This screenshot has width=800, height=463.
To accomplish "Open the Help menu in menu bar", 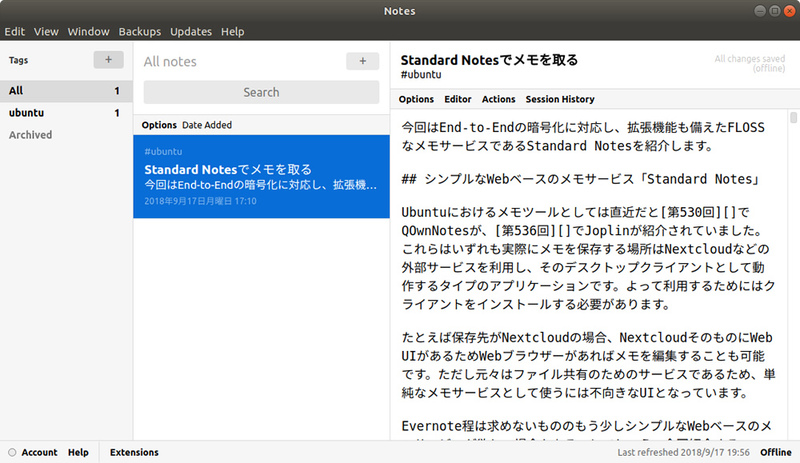I will pyautogui.click(x=233, y=32).
